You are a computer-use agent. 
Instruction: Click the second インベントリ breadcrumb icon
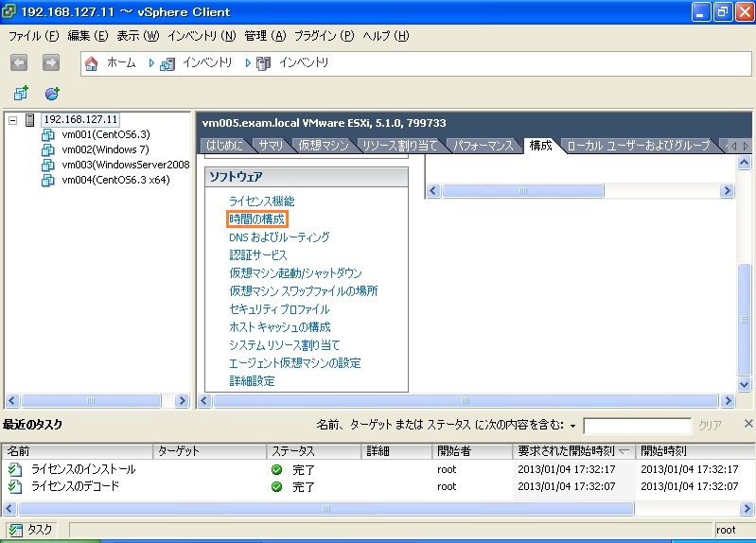point(264,63)
